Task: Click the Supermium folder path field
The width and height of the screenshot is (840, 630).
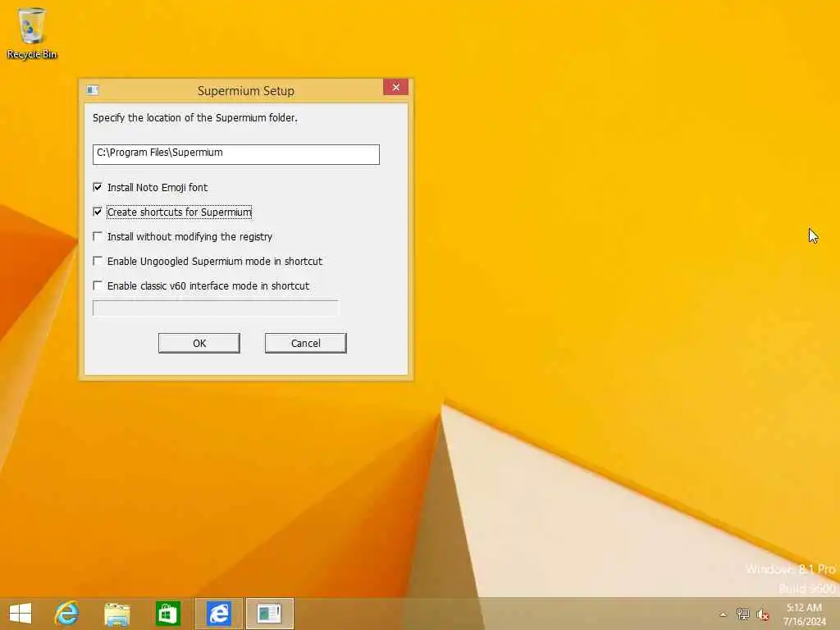Action: pyautogui.click(x=236, y=154)
